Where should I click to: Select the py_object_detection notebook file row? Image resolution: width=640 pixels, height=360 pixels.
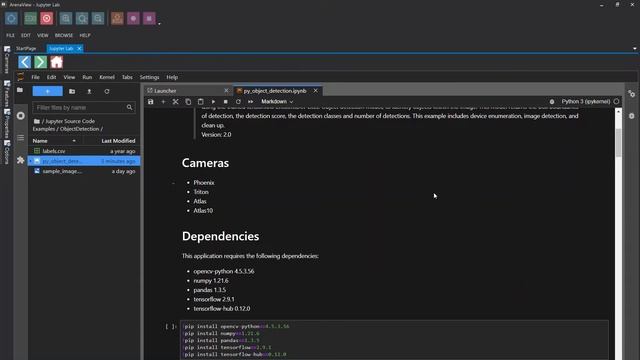(x=84, y=161)
